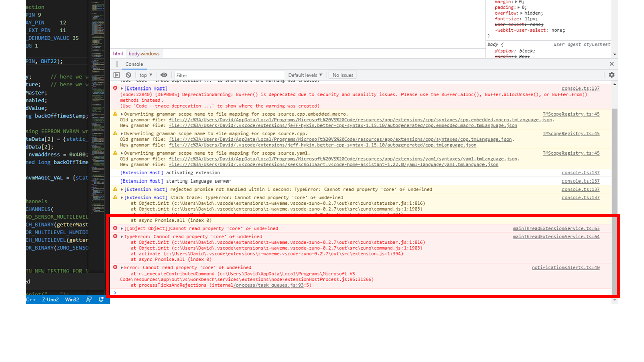Select the Console tab
The width and height of the screenshot is (644, 362).
[134, 64]
